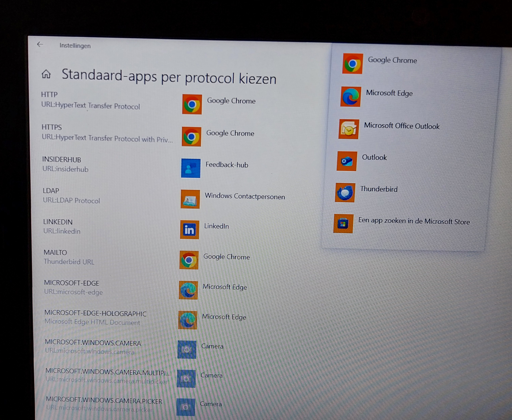The image size is (512, 420).
Task: Change default app for HTTP protocol
Action: click(x=231, y=101)
